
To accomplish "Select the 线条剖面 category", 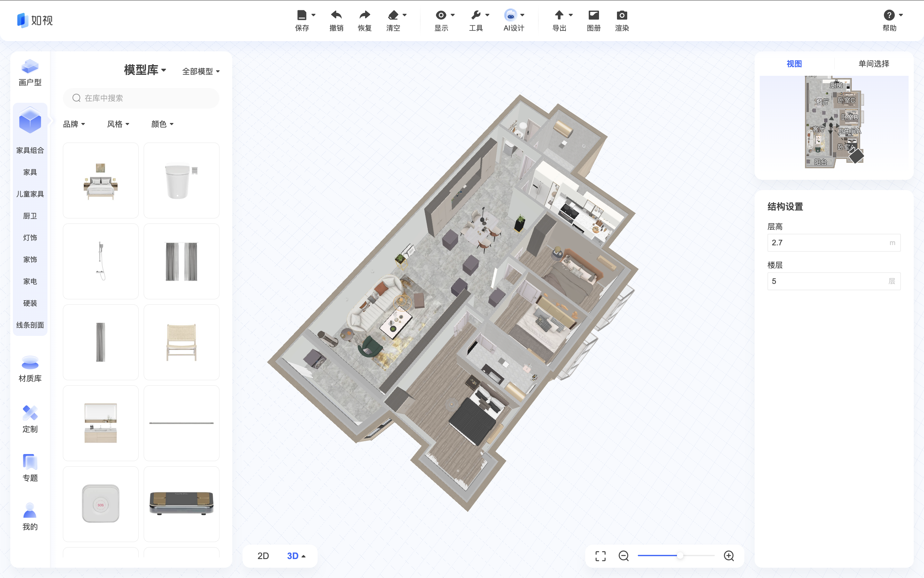I will [30, 325].
